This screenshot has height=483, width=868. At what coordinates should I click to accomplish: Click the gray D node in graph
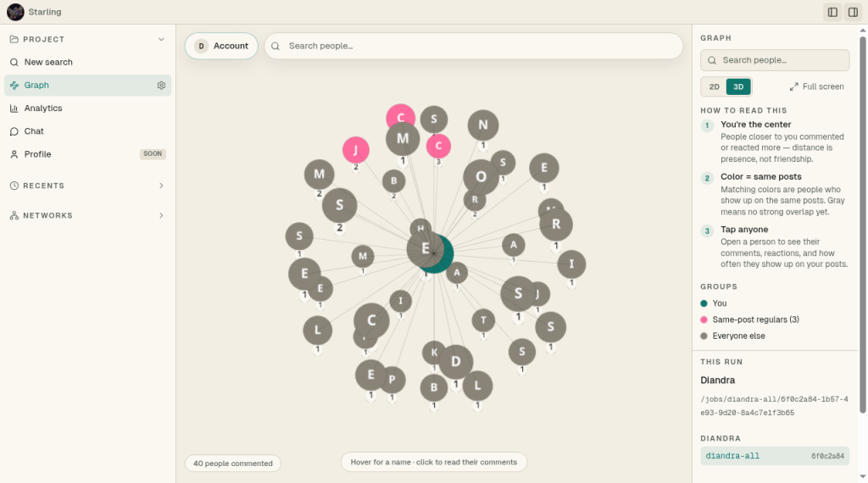coord(455,362)
